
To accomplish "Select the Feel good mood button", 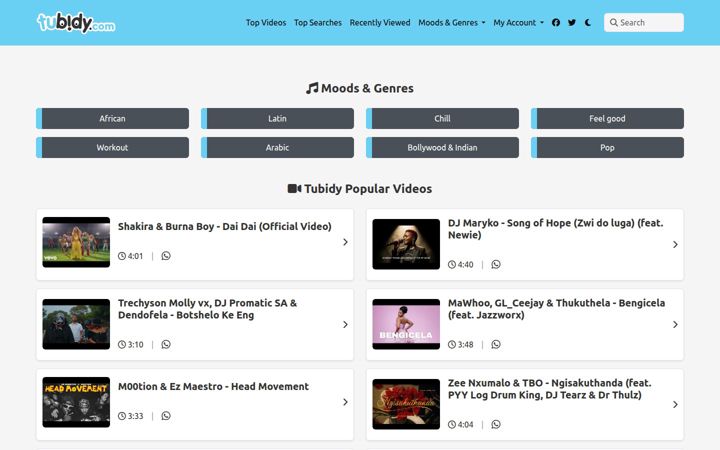I will pyautogui.click(x=607, y=118).
